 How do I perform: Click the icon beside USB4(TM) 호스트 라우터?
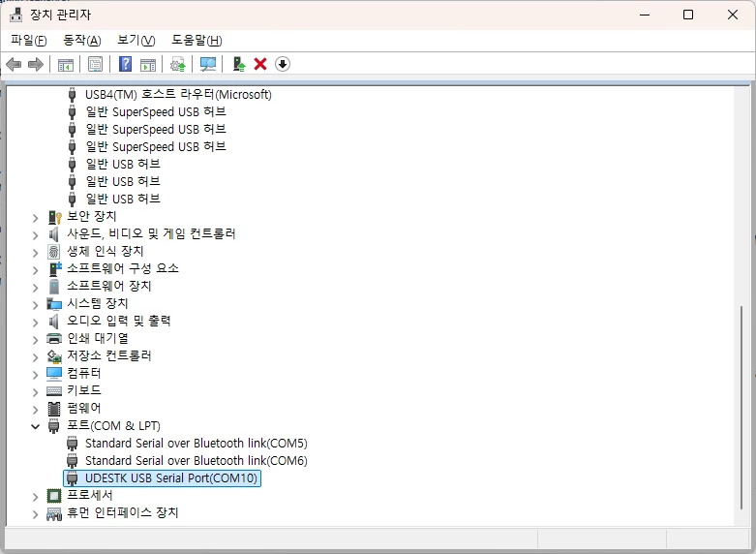click(x=72, y=95)
